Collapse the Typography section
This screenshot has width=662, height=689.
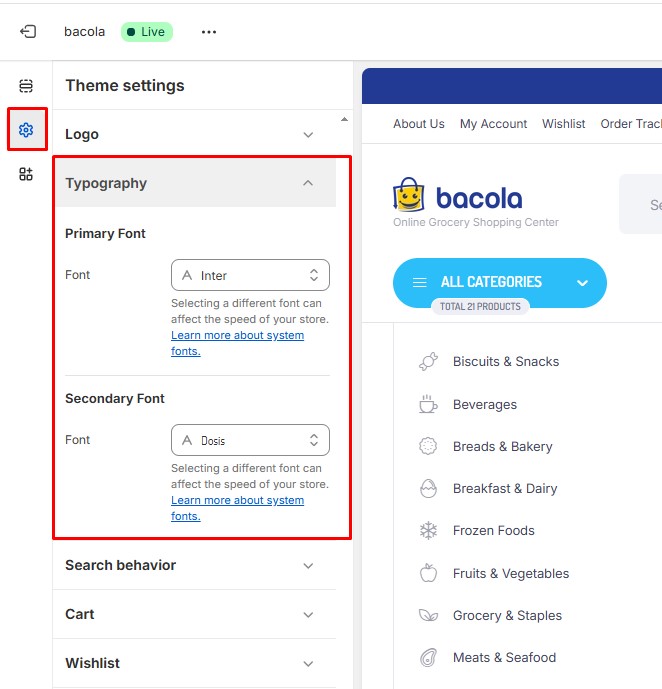pos(196,183)
